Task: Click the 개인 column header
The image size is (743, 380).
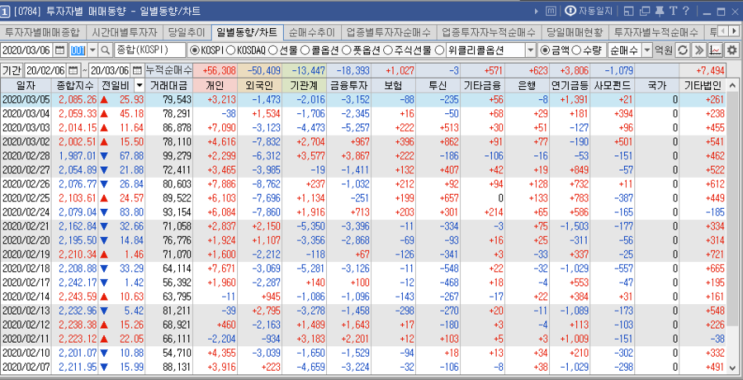Action: coord(215,86)
